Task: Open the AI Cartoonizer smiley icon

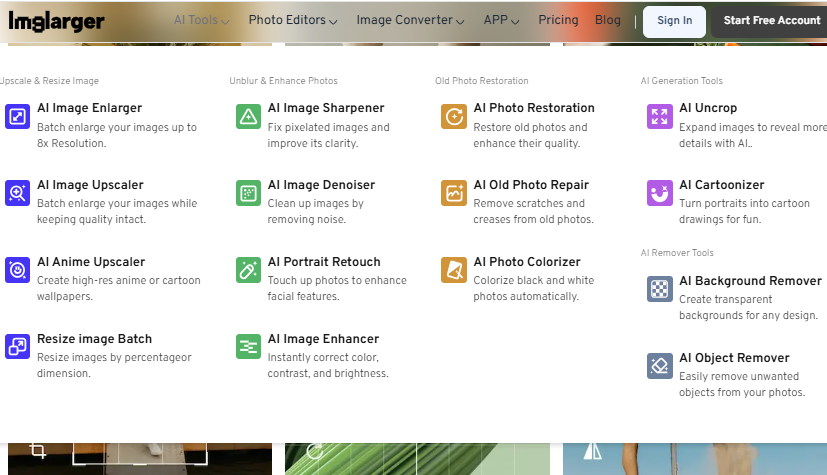Action: click(660, 193)
